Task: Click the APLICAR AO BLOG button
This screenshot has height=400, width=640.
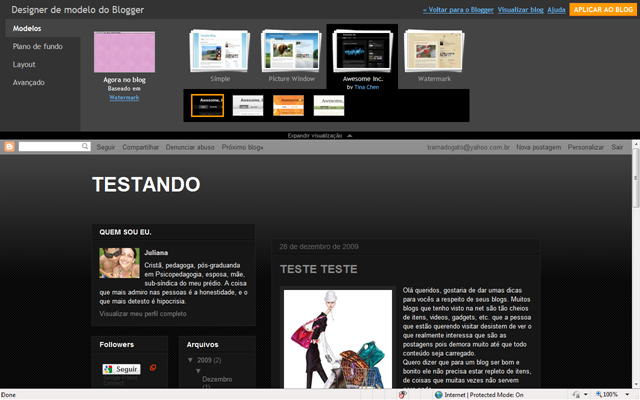Action: pos(603,9)
